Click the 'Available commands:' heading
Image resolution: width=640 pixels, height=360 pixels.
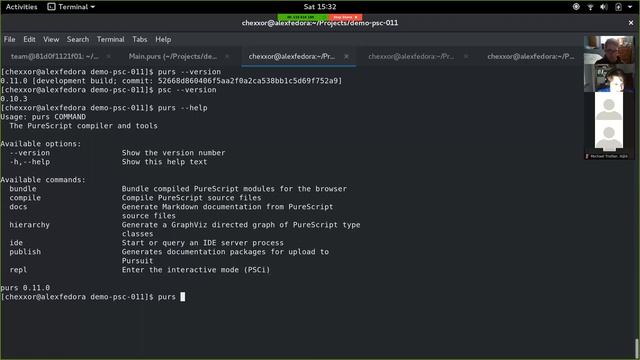pyautogui.click(x=43, y=180)
